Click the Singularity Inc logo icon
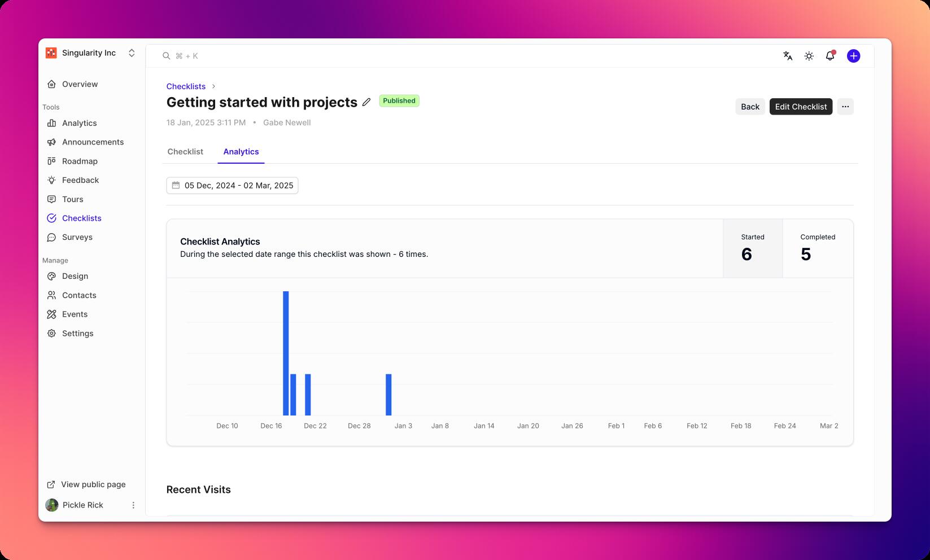Screen dimensions: 930x560 51,53
